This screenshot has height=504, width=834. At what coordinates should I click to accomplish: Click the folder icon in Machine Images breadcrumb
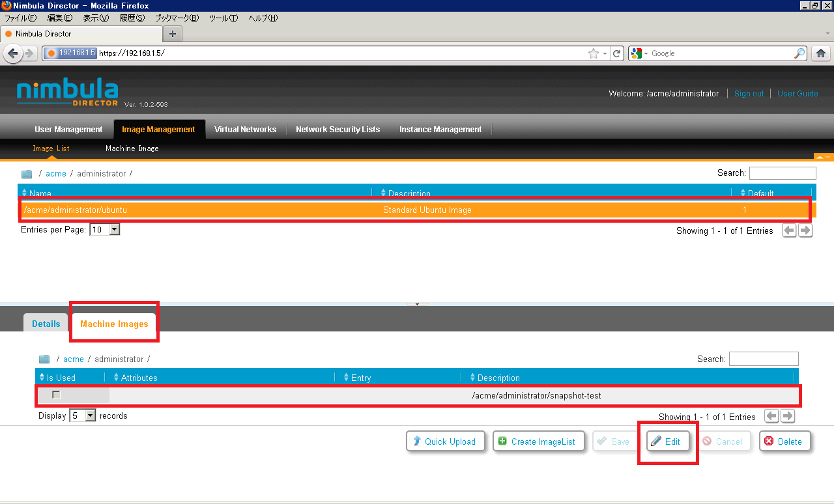tap(44, 359)
